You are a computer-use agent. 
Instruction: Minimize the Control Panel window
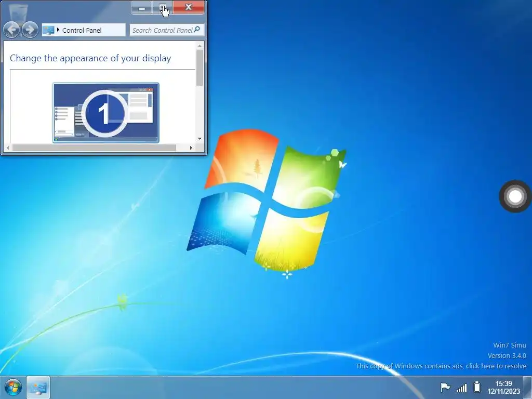141,7
